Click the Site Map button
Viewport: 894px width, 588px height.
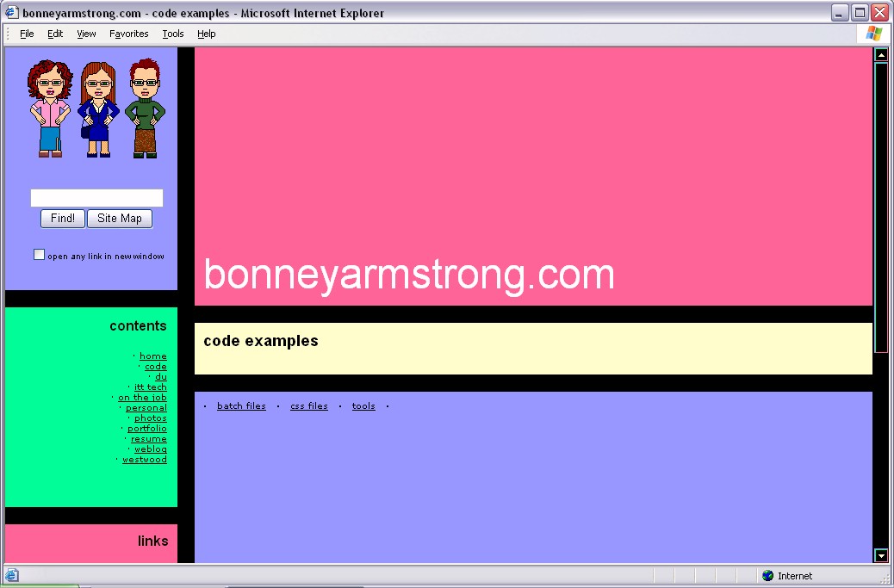pyautogui.click(x=119, y=219)
